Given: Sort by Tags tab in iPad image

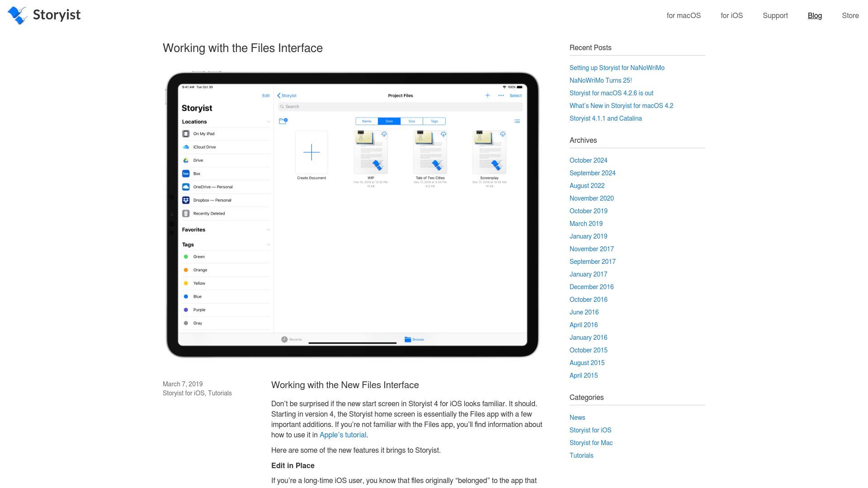Looking at the screenshot, I should 434,121.
